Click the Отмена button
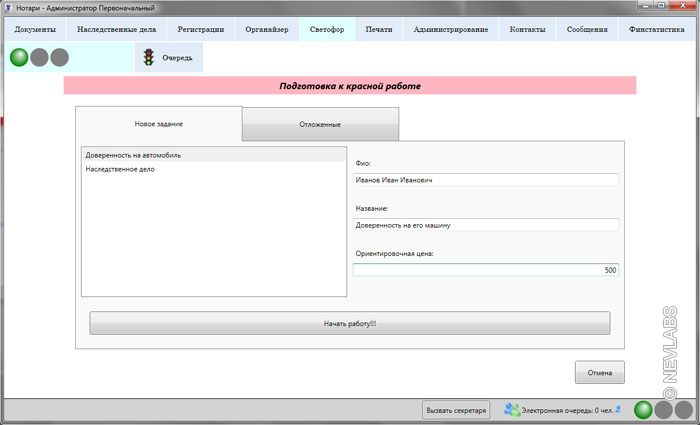 pos(599,373)
